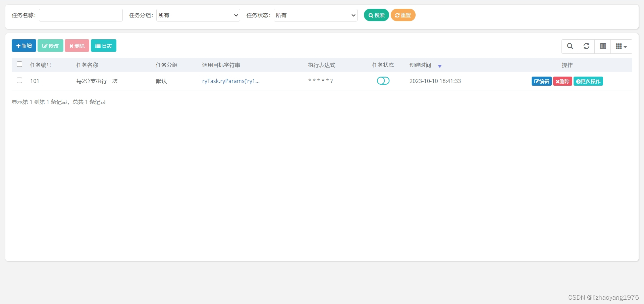
Task: Click the 修改 modify button
Action: tap(50, 46)
